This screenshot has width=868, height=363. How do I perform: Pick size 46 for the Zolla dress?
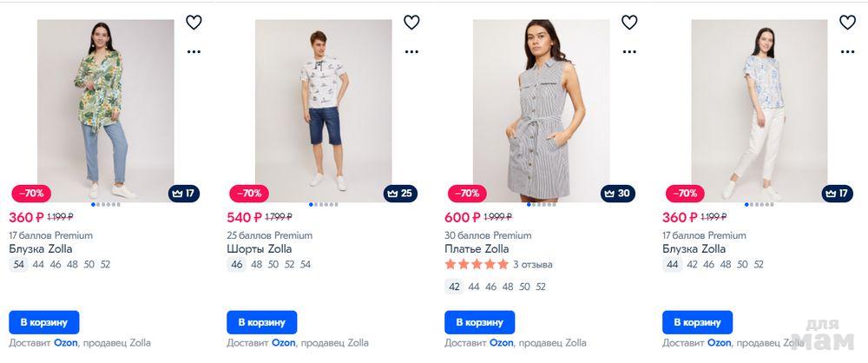pos(491,287)
